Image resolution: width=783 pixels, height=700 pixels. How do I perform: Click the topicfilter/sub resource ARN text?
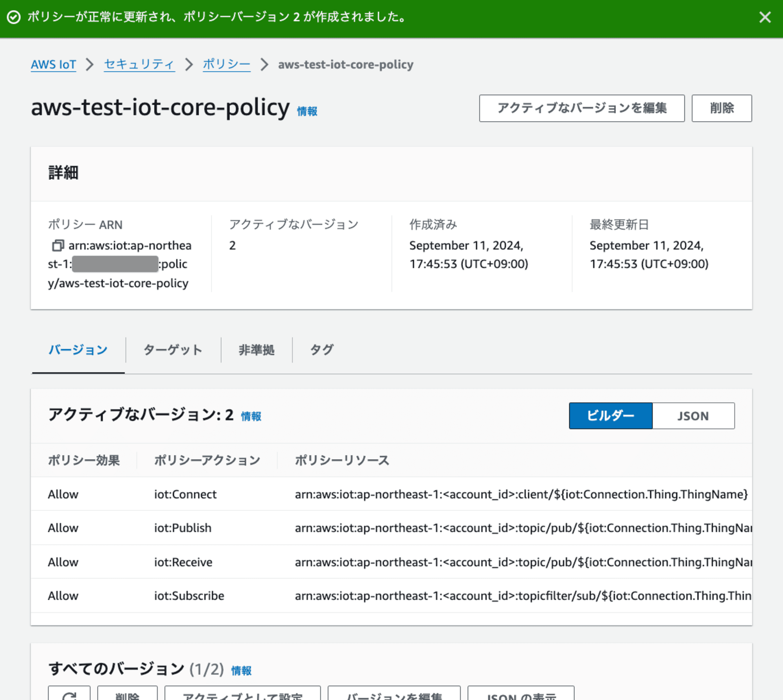pos(523,596)
